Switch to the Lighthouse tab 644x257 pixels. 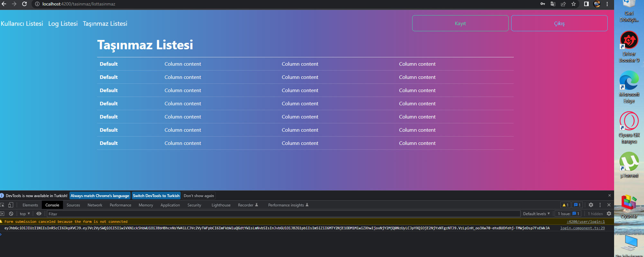[x=221, y=205]
